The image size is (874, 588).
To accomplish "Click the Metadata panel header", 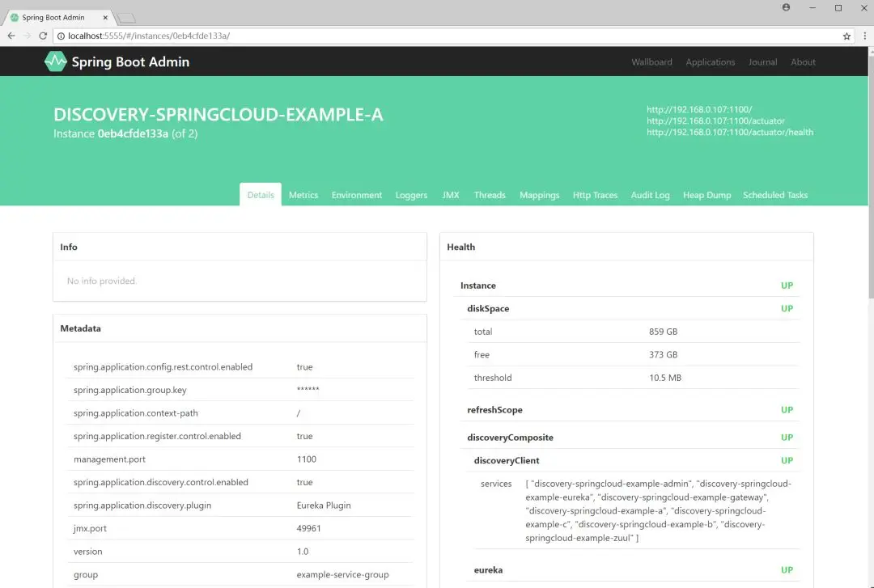I will coord(240,328).
